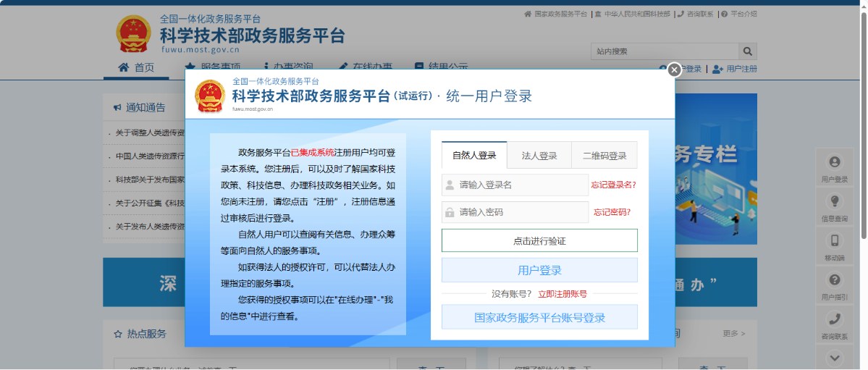
Task: Click the 用户注册 header link
Action: pyautogui.click(x=735, y=70)
